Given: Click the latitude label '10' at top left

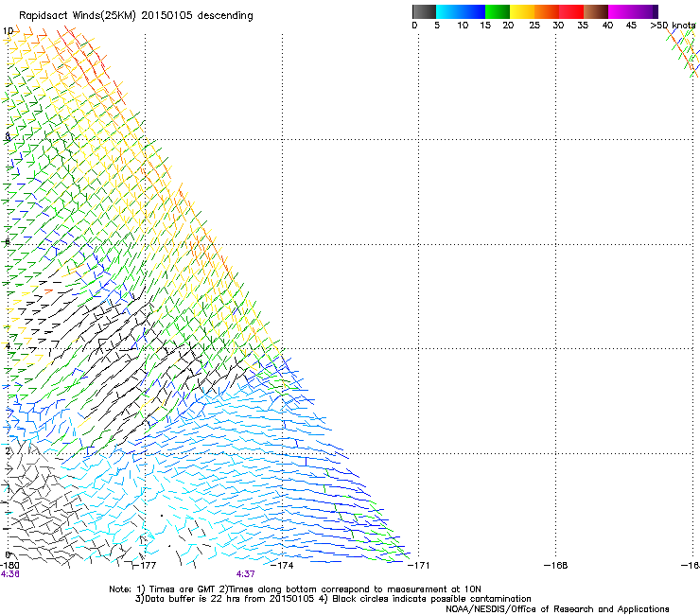Looking at the screenshot, I should click(8, 31).
